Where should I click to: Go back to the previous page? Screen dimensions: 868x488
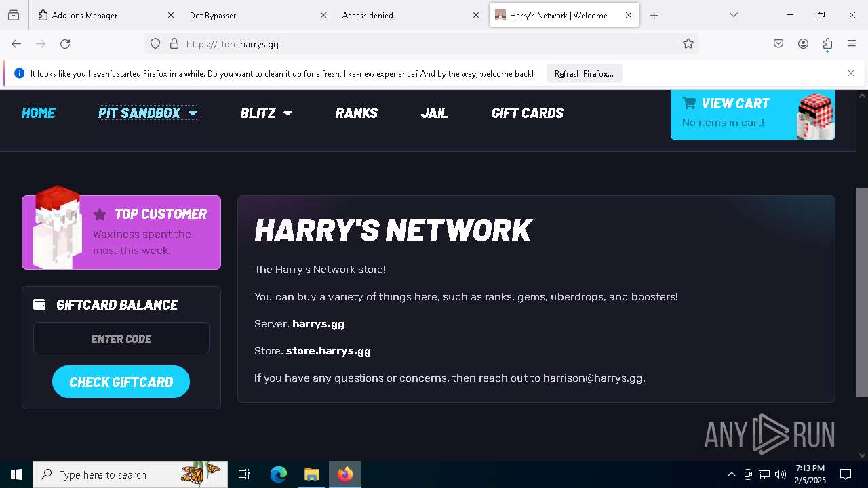point(16,44)
